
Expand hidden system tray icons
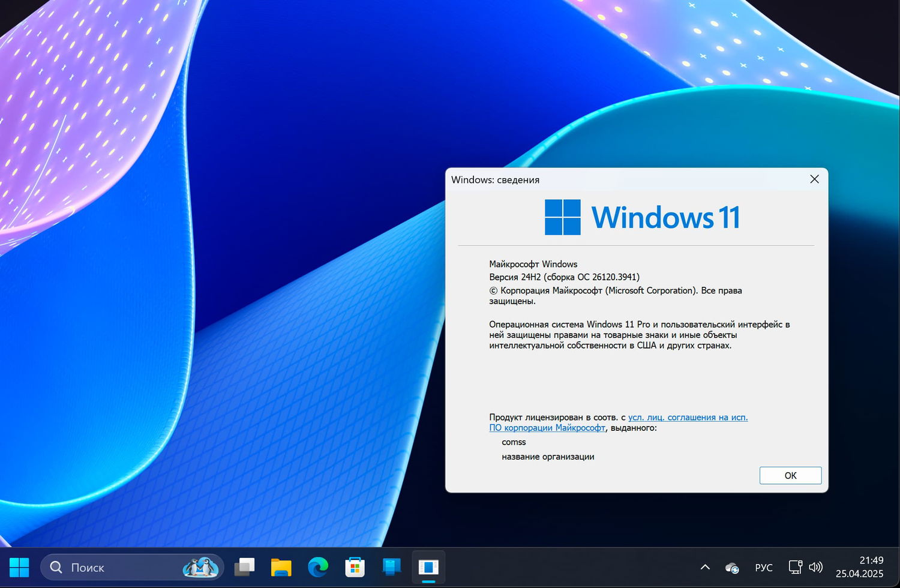[x=705, y=567]
